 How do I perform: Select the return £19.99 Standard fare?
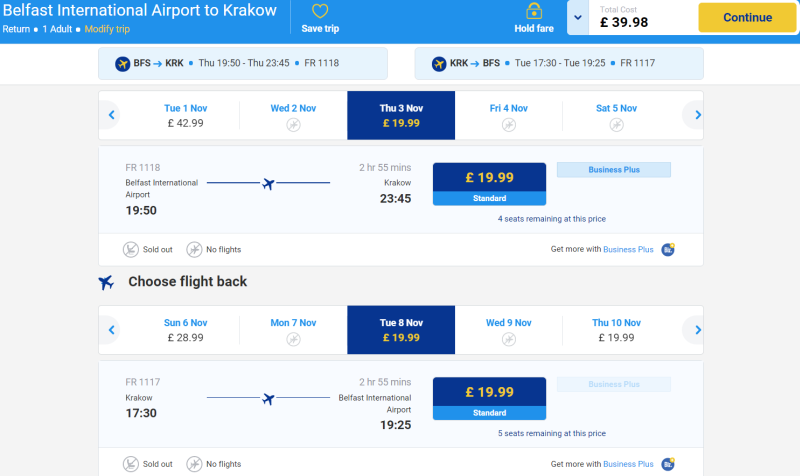pyautogui.click(x=489, y=398)
